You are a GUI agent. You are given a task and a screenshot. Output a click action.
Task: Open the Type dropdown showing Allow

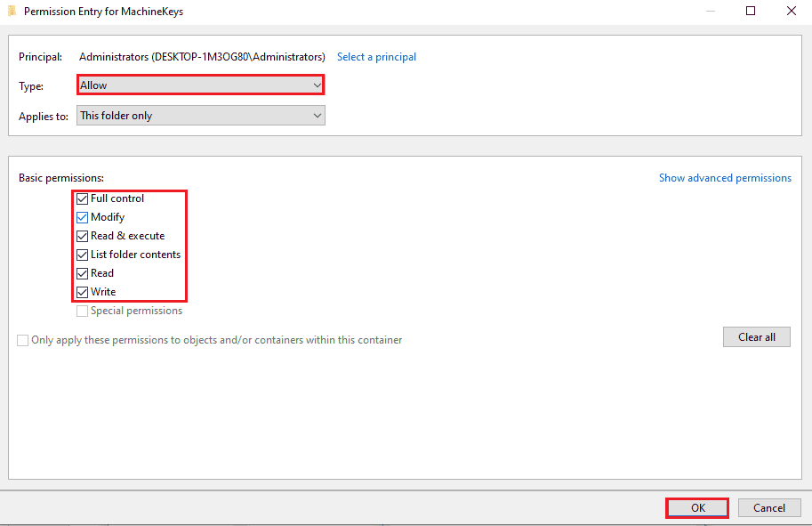pyautogui.click(x=201, y=85)
